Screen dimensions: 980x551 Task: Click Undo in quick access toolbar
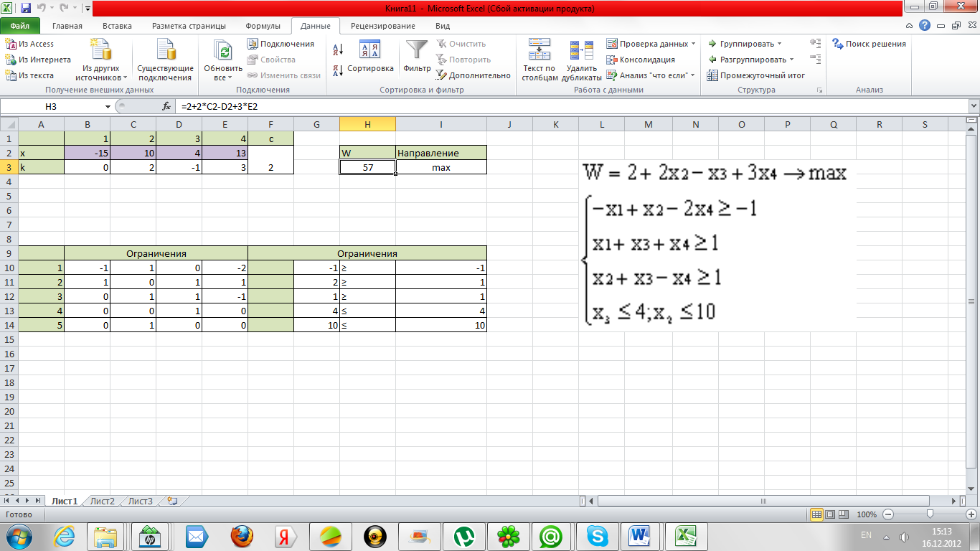point(42,9)
